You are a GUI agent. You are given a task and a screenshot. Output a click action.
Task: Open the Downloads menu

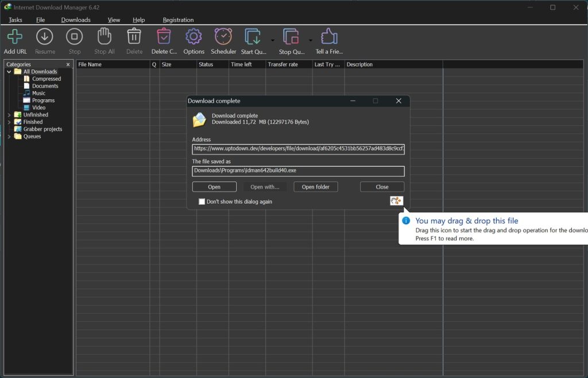point(76,20)
